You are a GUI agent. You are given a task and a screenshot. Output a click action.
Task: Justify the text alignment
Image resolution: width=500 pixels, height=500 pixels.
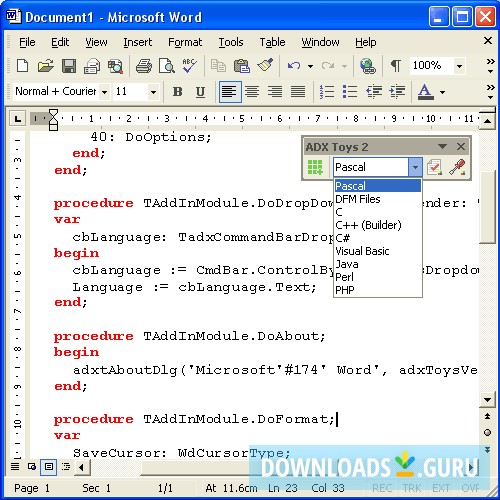298,91
